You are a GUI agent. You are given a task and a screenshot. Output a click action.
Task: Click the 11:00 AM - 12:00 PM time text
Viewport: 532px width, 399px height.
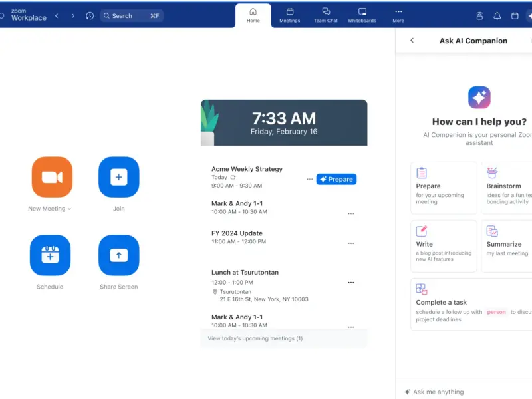tap(239, 241)
